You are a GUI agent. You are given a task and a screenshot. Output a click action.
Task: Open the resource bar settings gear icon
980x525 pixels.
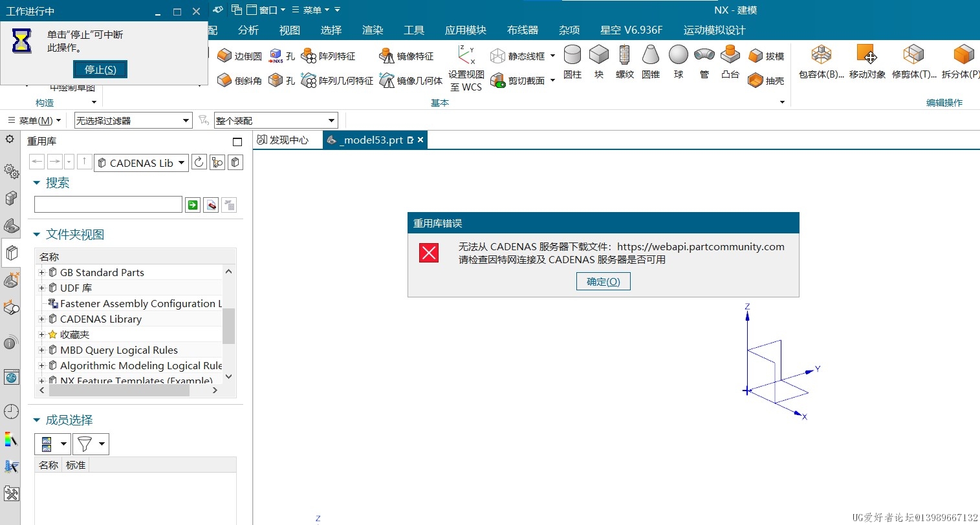point(10,139)
